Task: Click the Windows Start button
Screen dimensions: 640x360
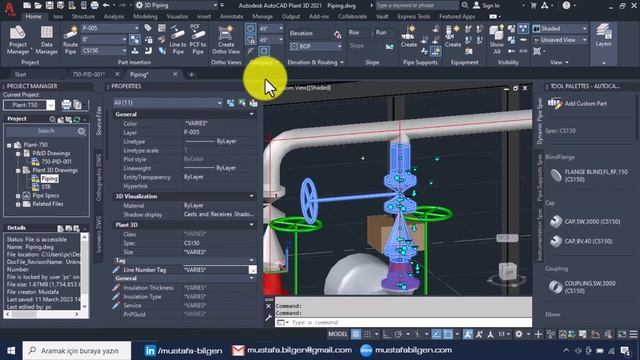Action: [x=11, y=351]
